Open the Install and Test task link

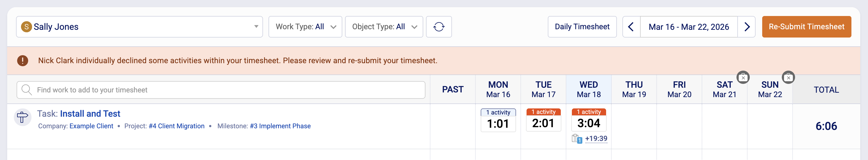(90, 114)
